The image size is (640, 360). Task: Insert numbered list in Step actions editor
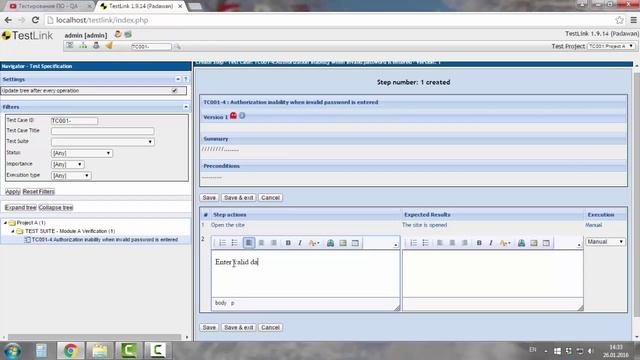pyautogui.click(x=222, y=243)
